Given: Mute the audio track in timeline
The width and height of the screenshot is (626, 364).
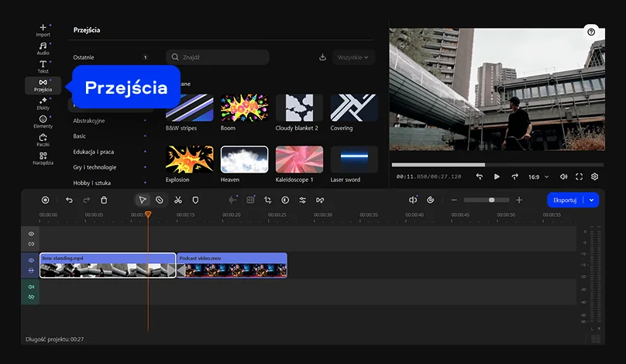Looking at the screenshot, I should (x=32, y=287).
